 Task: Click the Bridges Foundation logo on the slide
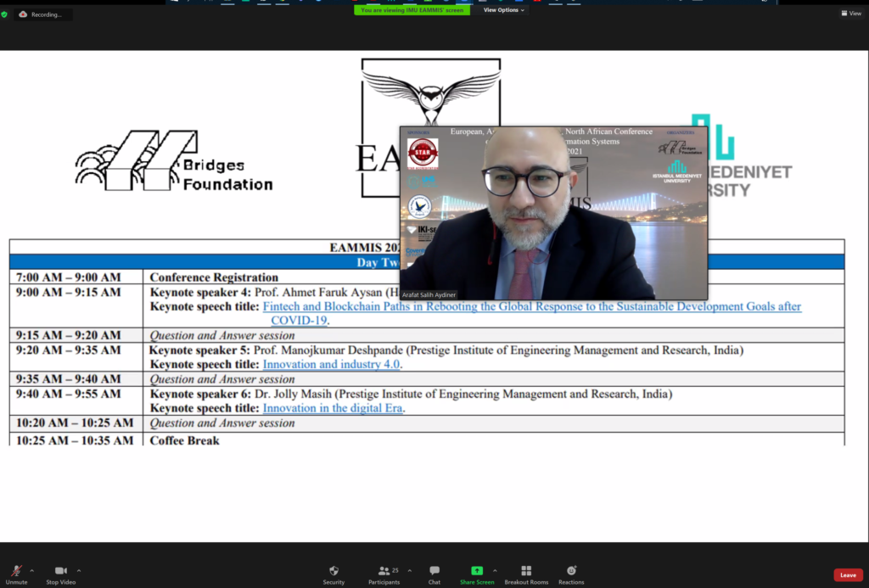pos(174,161)
